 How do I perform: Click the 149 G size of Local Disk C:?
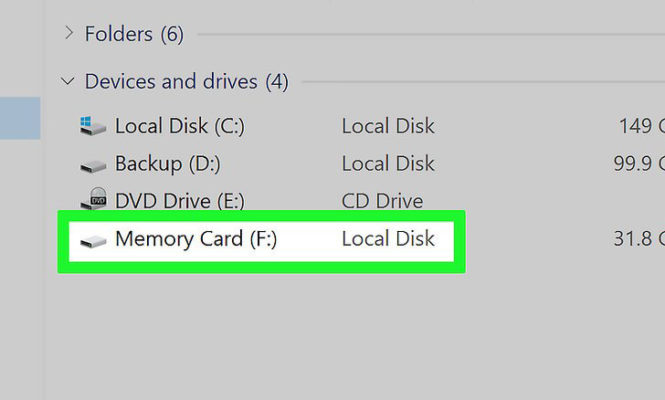pyautogui.click(x=641, y=126)
